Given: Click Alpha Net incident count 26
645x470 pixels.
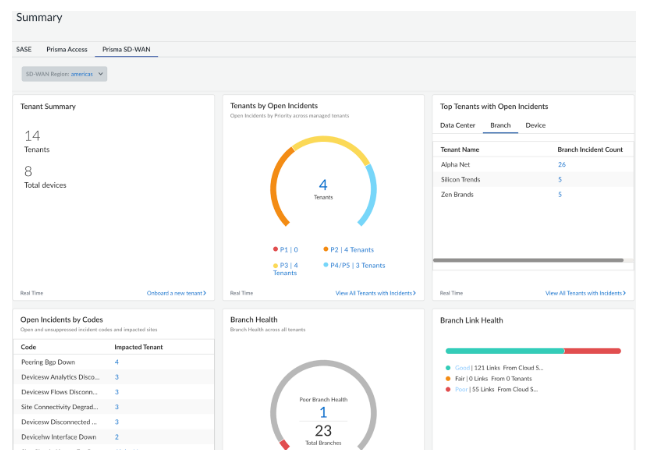Looking at the screenshot, I should point(562,164).
